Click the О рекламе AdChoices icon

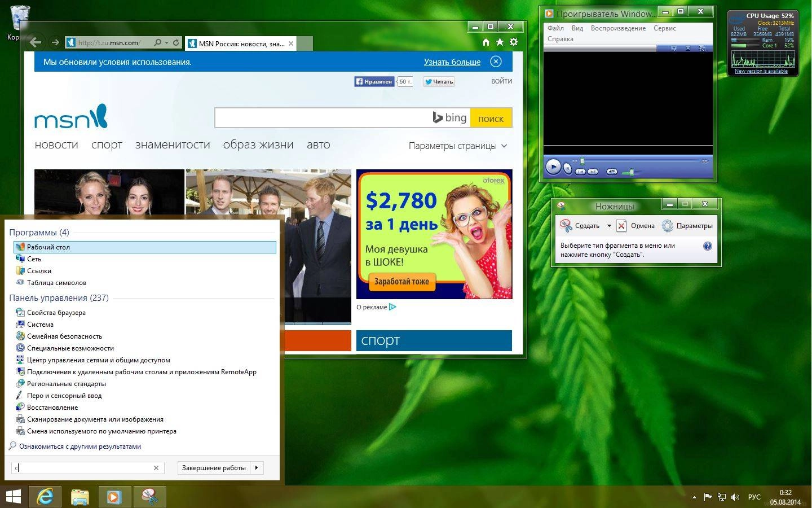pyautogui.click(x=392, y=307)
